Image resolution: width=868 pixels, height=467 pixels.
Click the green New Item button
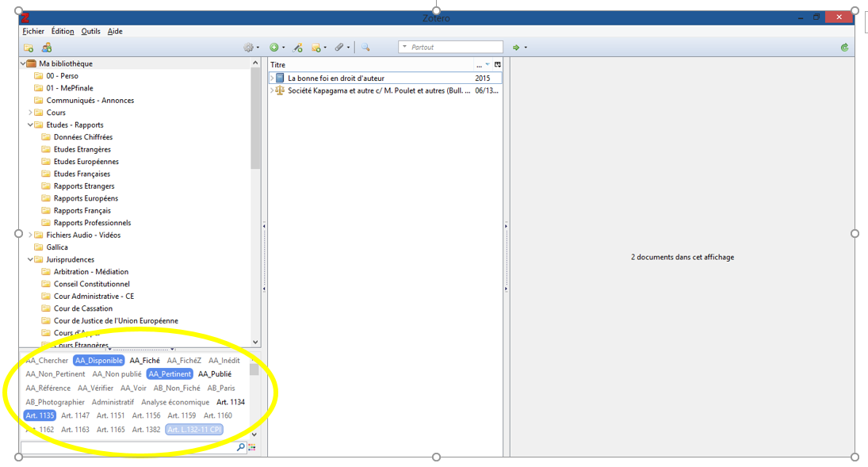point(275,48)
